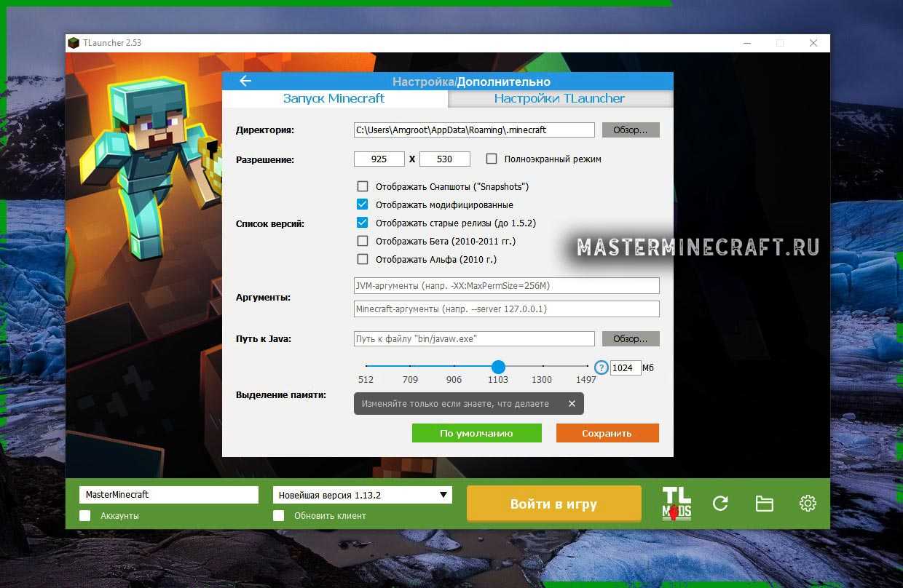
Task: Click the 512 slider tick label
Action: point(366,380)
